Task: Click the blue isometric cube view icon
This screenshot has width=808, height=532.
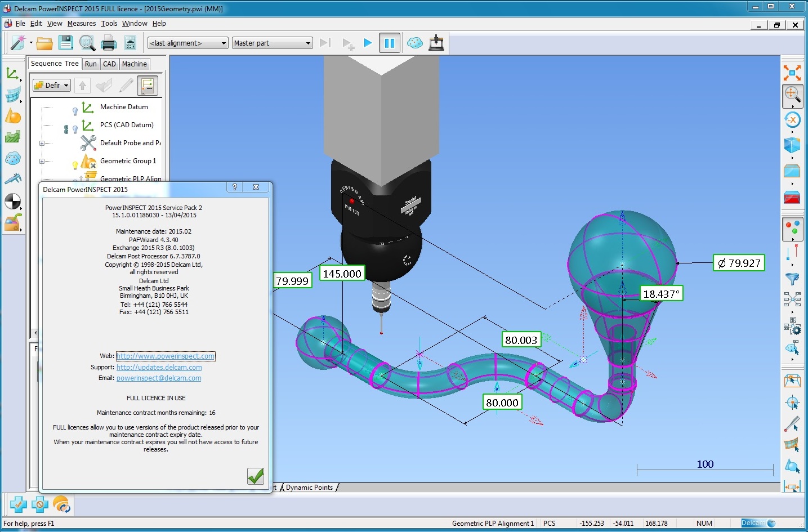Action: coord(792,145)
